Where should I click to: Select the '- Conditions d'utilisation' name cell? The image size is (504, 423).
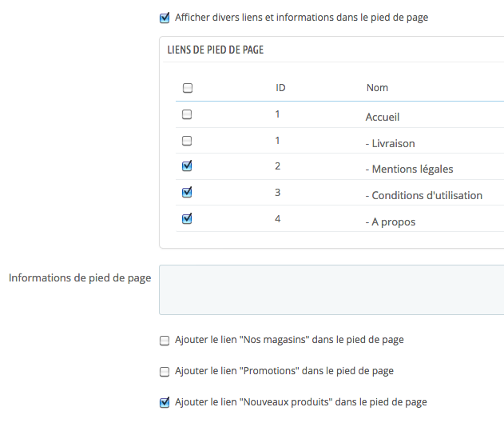(x=423, y=196)
